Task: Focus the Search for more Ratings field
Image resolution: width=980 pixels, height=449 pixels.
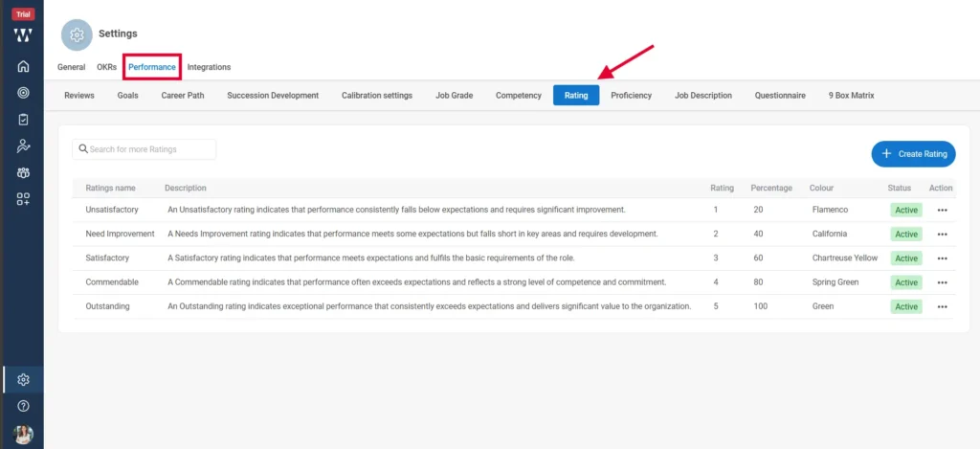Action: coord(145,149)
